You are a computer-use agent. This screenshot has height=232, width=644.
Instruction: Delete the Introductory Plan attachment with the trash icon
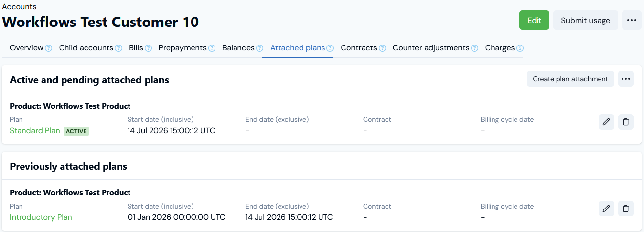tap(626, 209)
